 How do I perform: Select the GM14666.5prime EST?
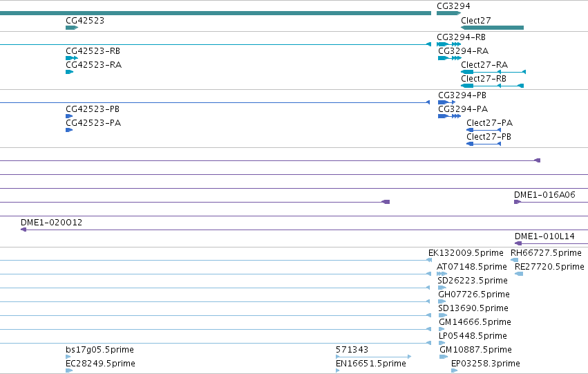(x=475, y=322)
